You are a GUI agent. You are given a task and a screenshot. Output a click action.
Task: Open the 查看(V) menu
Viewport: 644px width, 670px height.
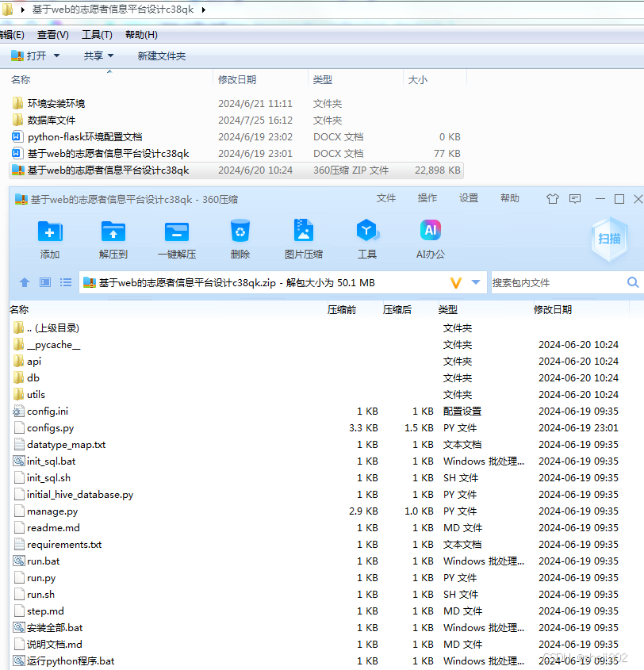click(51, 35)
